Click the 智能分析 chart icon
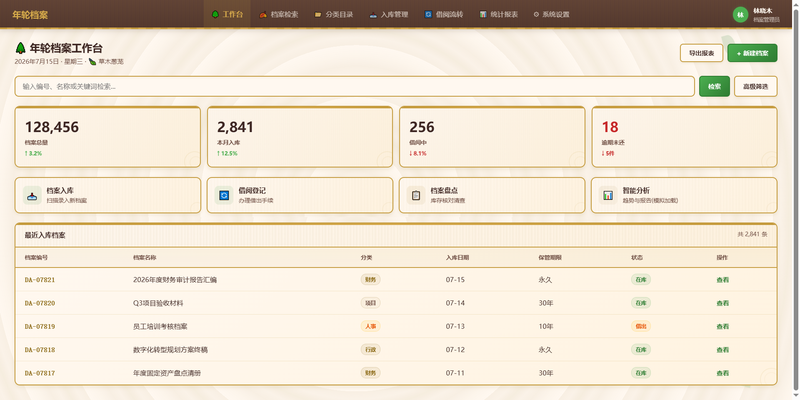This screenshot has height=400, width=800. tap(608, 195)
